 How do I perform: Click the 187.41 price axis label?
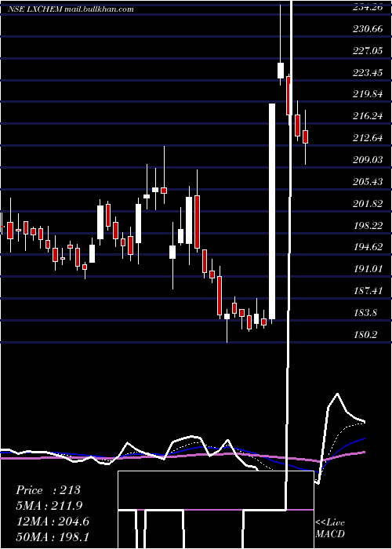[367, 290]
